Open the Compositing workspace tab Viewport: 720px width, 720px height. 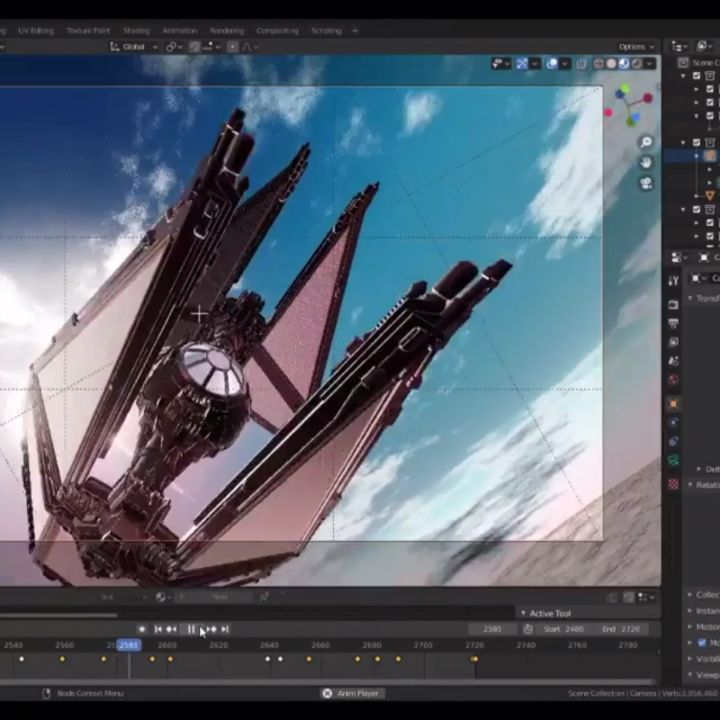coord(277,31)
